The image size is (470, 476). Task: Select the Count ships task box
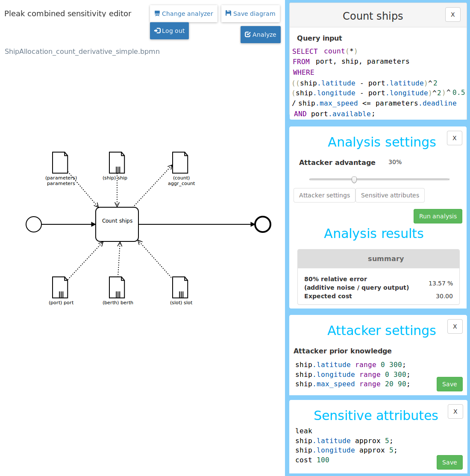point(117,224)
